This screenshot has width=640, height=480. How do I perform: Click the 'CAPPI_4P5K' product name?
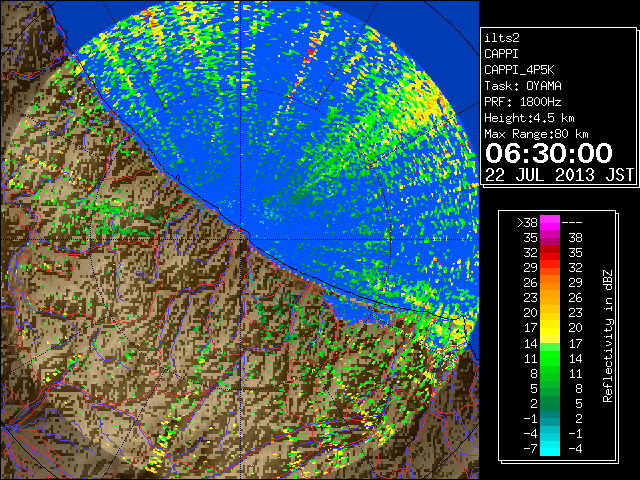[x=519, y=70]
